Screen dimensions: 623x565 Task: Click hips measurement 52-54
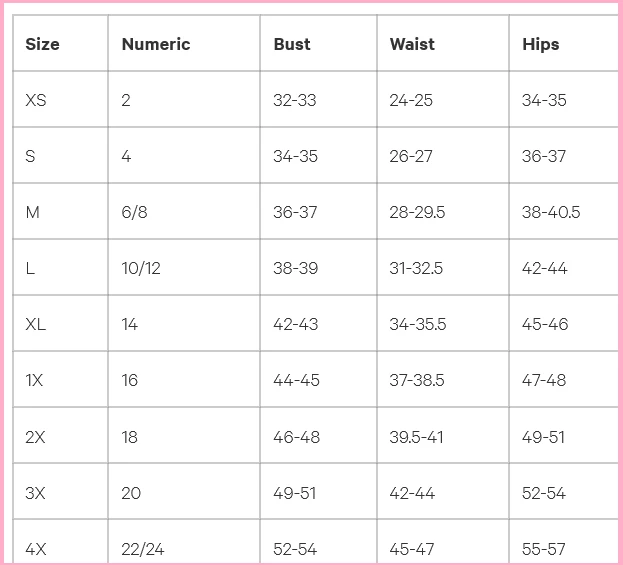(544, 493)
